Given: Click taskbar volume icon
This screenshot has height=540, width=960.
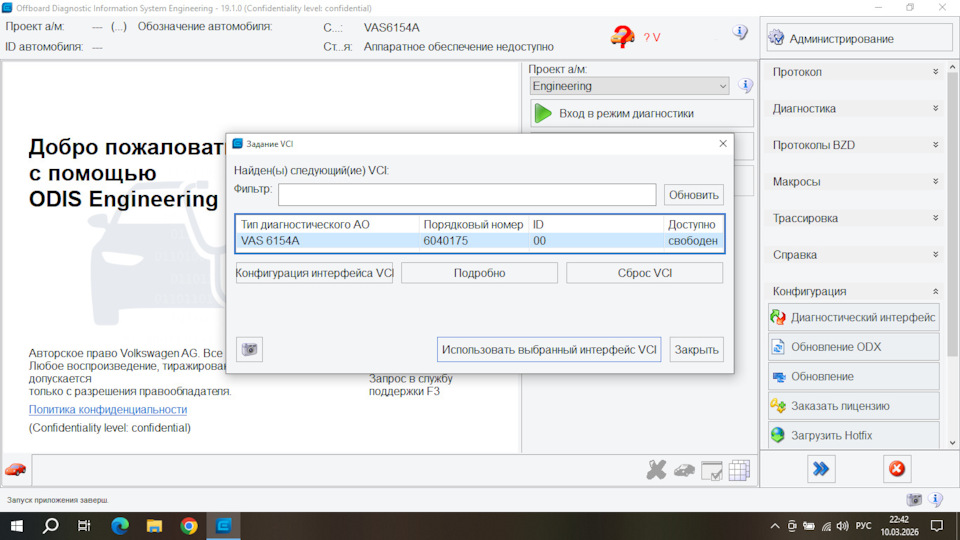Looking at the screenshot, I should 842,526.
